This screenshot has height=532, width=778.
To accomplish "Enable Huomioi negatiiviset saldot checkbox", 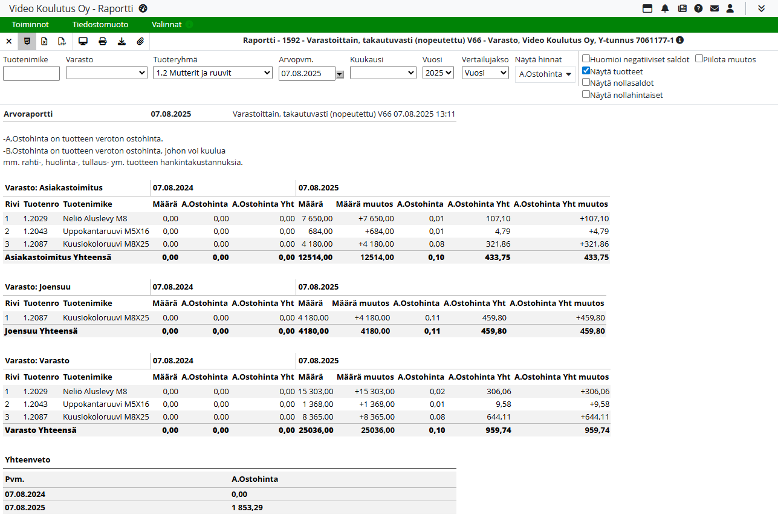I will [586, 59].
